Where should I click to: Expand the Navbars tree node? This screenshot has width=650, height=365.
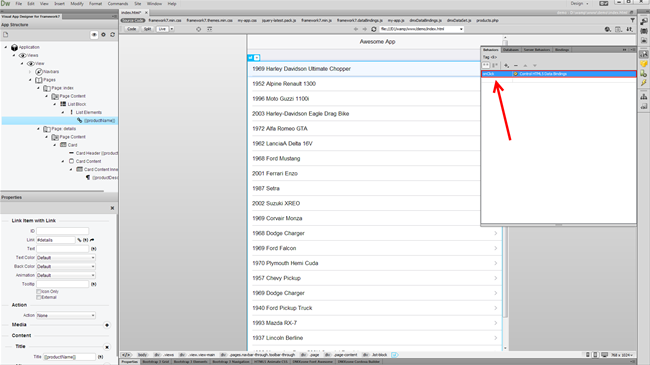pyautogui.click(x=30, y=72)
